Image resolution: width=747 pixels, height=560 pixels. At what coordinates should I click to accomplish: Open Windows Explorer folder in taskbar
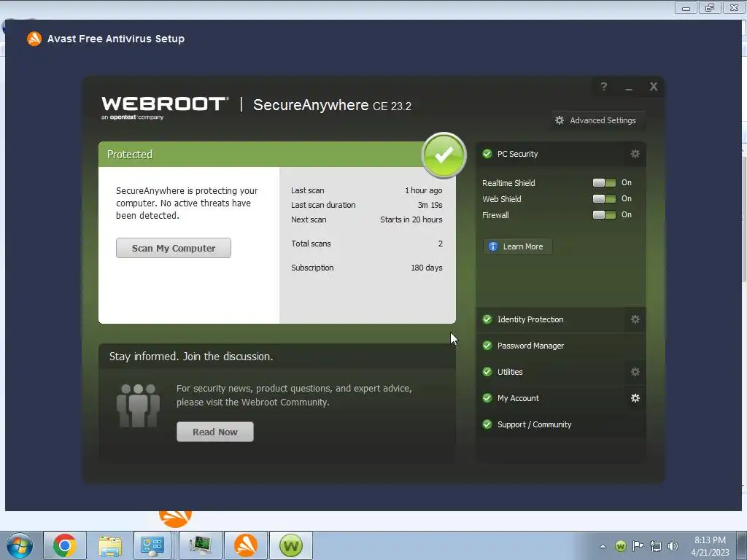[110, 545]
